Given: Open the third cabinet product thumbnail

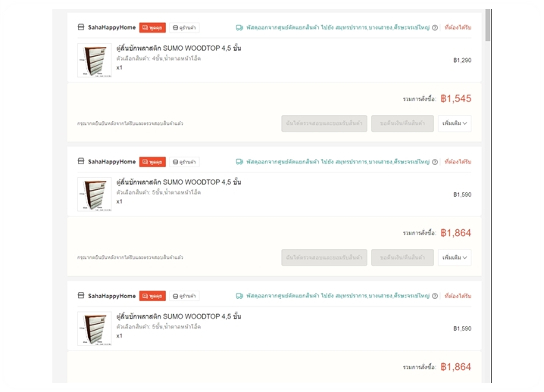Looking at the screenshot, I should [x=95, y=328].
